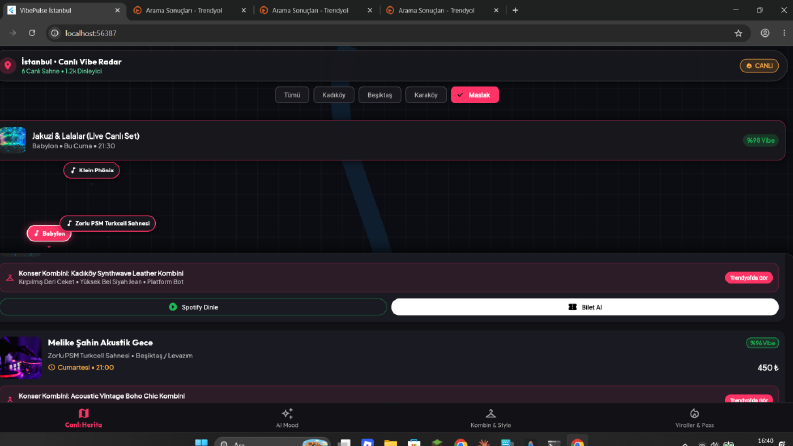Click the title 'İstanbul • Canlı Vibe Radar'

point(71,62)
